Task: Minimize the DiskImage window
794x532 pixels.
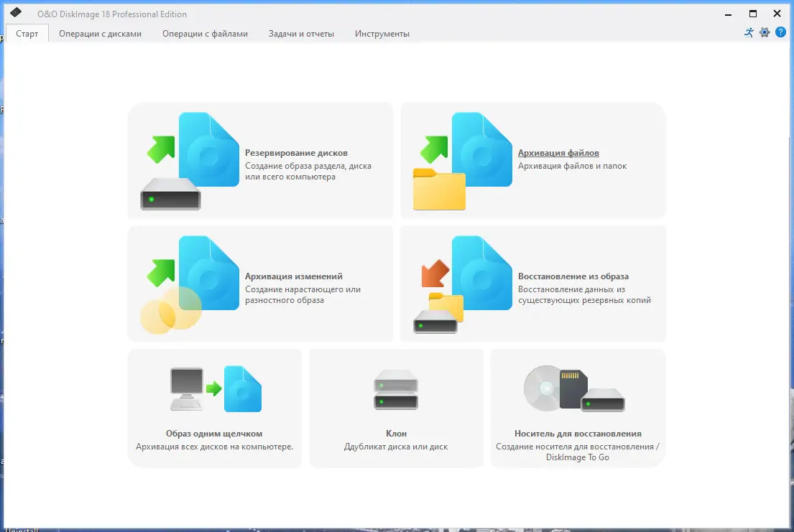Action: [728, 14]
